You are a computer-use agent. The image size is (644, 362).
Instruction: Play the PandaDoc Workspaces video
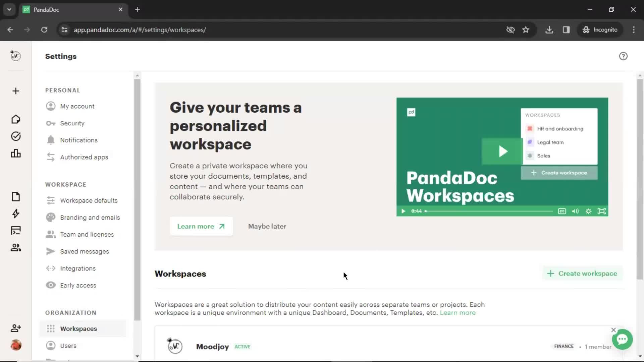tap(502, 152)
